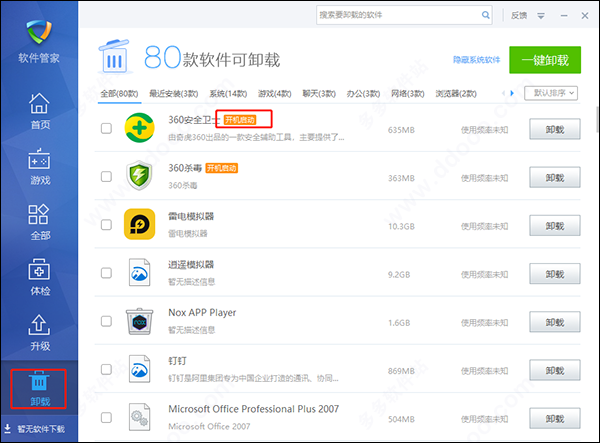The height and width of the screenshot is (443, 600).
Task: Click the green 一键卸载 button
Action: coord(545,60)
